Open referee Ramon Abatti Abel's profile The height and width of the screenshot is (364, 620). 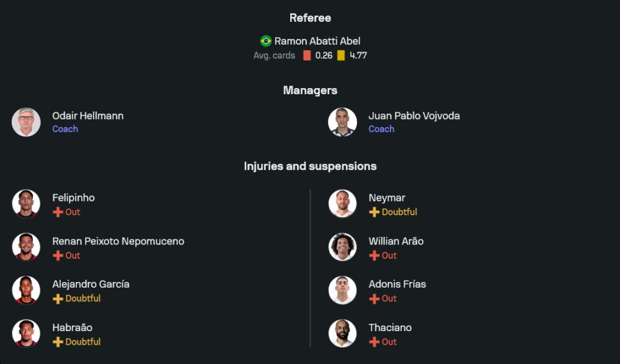pyautogui.click(x=317, y=41)
